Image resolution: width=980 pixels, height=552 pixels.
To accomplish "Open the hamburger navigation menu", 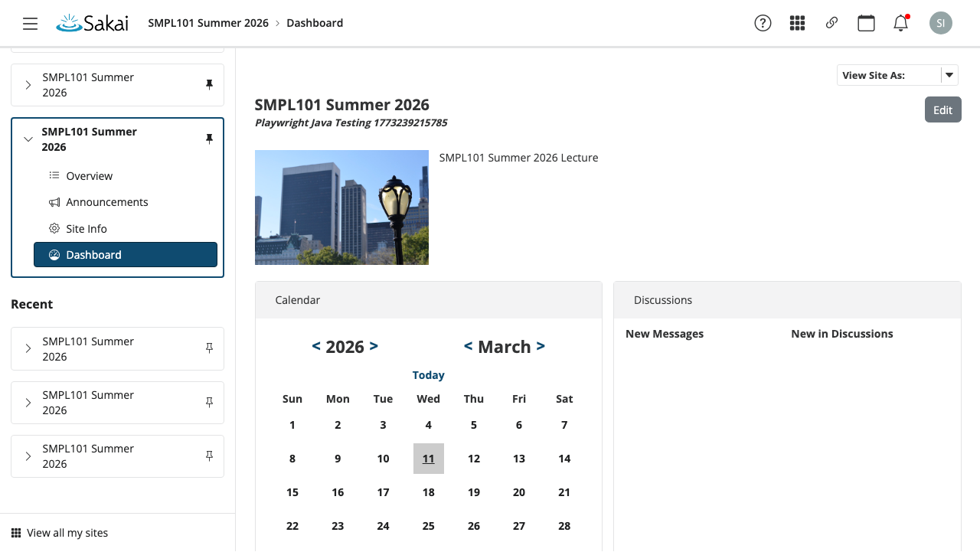I will click(30, 24).
